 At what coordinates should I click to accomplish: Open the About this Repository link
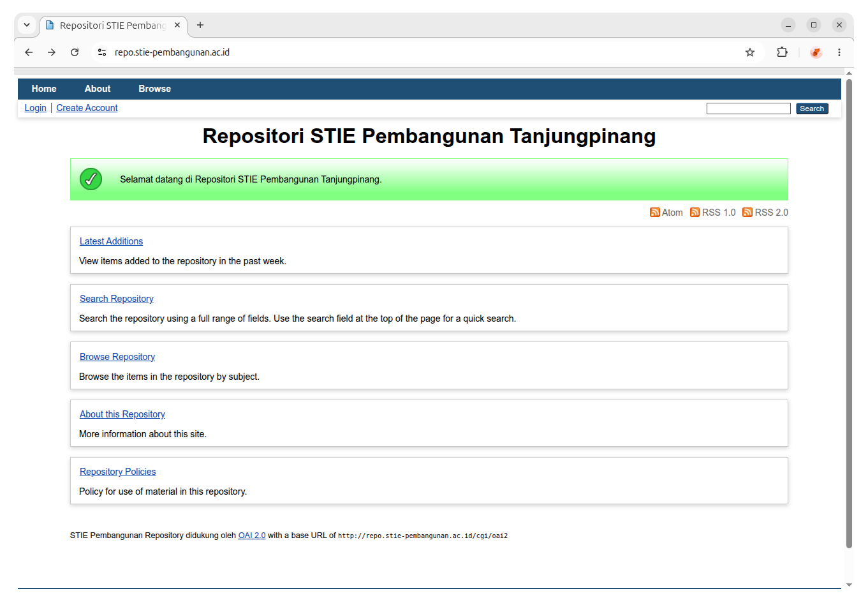(122, 414)
